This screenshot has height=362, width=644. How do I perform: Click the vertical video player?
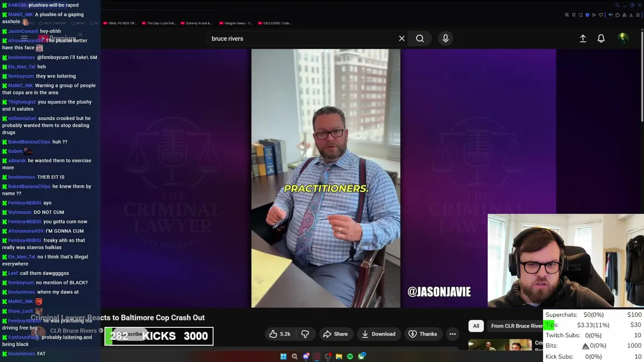coord(326,178)
